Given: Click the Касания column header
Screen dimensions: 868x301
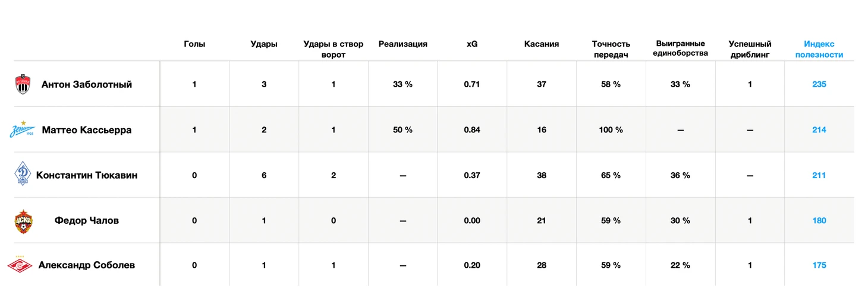Looking at the screenshot, I should click(x=541, y=44).
